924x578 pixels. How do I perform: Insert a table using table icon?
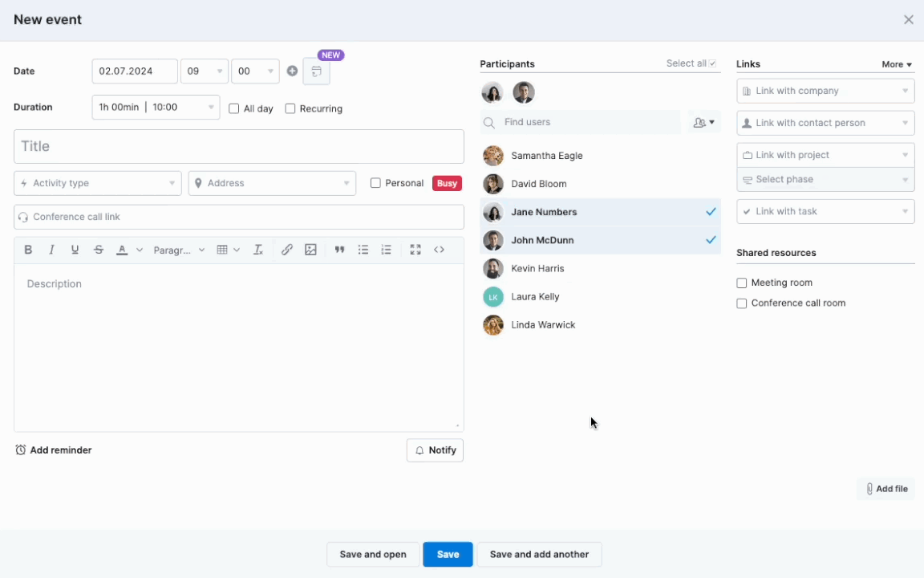click(x=222, y=250)
